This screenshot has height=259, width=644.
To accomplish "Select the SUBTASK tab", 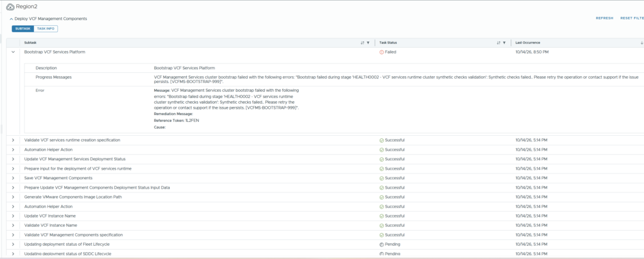I will [x=23, y=29].
